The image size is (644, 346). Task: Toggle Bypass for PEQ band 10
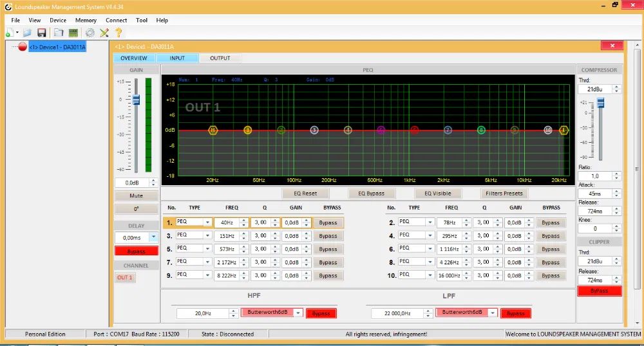click(x=551, y=275)
